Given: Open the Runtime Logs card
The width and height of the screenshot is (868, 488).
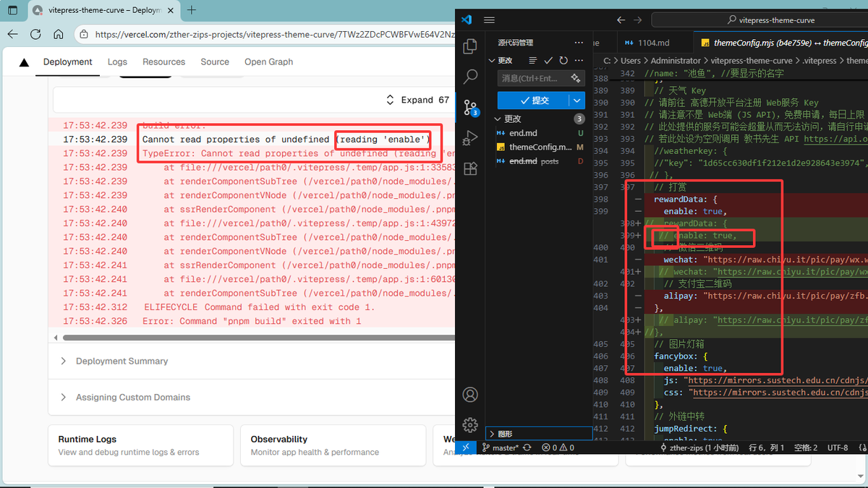Looking at the screenshot, I should (140, 445).
